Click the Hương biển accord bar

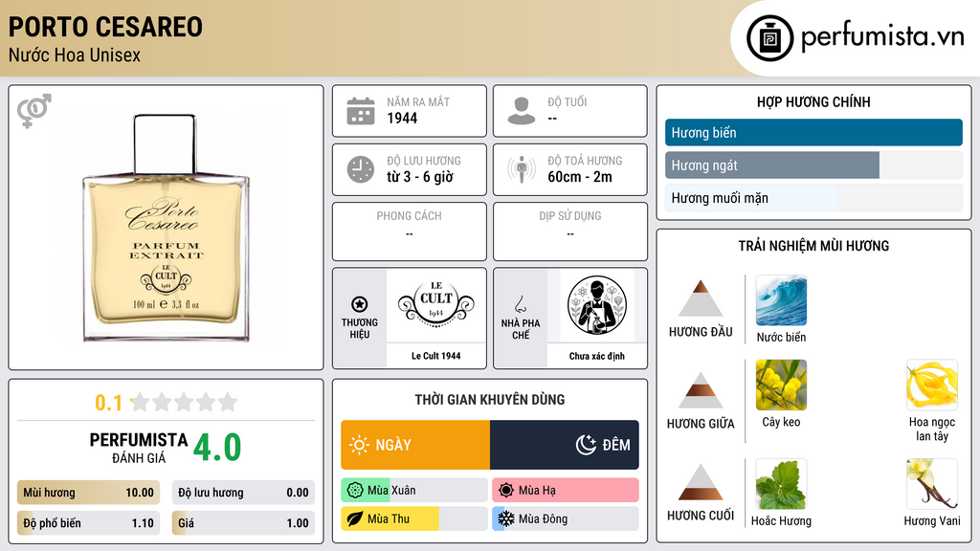click(x=813, y=132)
